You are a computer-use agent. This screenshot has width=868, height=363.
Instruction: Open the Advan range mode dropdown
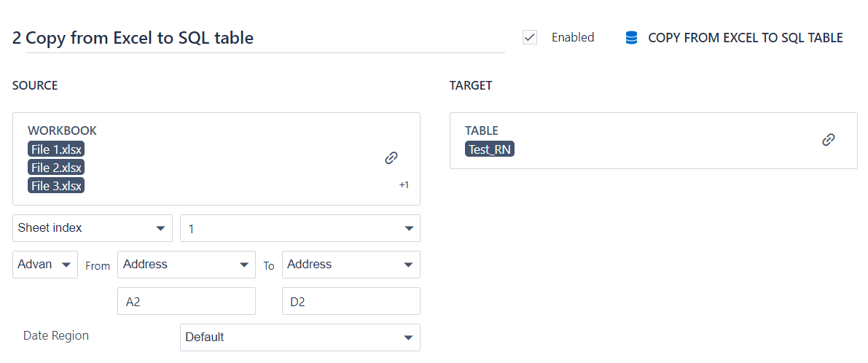(45, 265)
